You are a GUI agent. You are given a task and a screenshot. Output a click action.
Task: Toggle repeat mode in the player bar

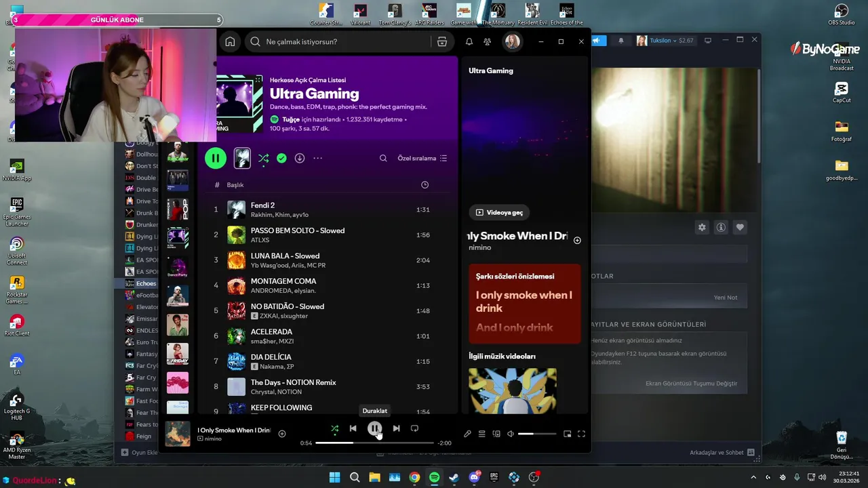coord(414,428)
